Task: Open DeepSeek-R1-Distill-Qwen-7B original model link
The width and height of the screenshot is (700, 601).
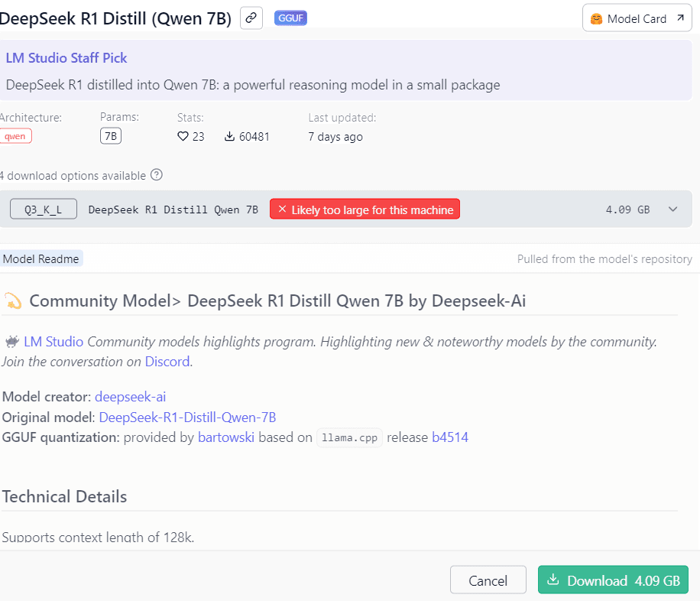Action: (187, 417)
